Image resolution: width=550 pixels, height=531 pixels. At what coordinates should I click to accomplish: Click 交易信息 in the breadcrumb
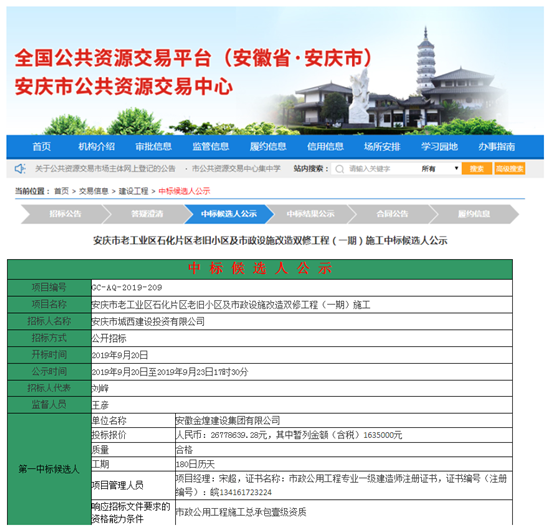click(94, 191)
